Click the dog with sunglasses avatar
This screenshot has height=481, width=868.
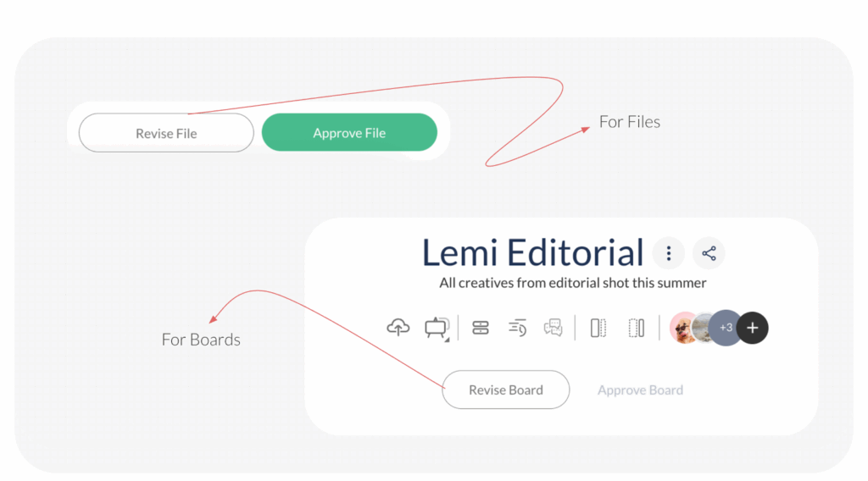click(x=682, y=328)
